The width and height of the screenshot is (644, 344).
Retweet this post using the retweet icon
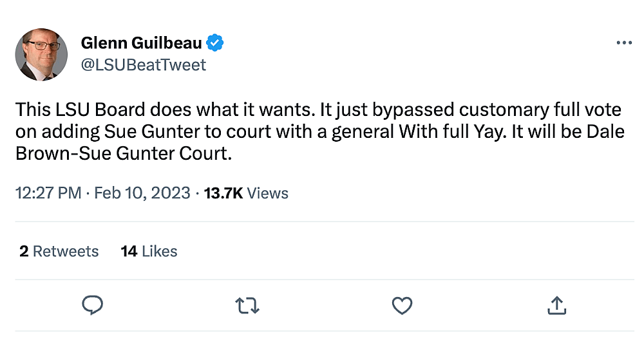248,305
